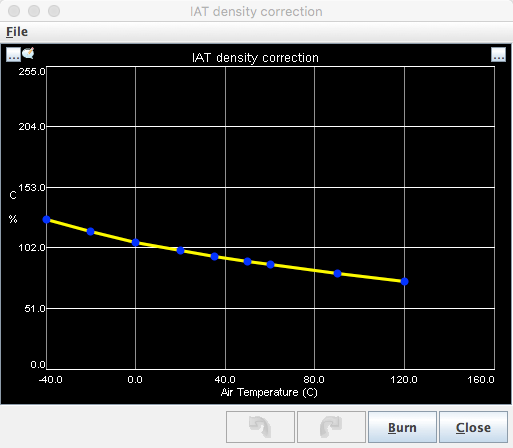Viewport: 513px width, 448px height.
Task: Open the top-right ellipsis options button
Action: (498, 54)
